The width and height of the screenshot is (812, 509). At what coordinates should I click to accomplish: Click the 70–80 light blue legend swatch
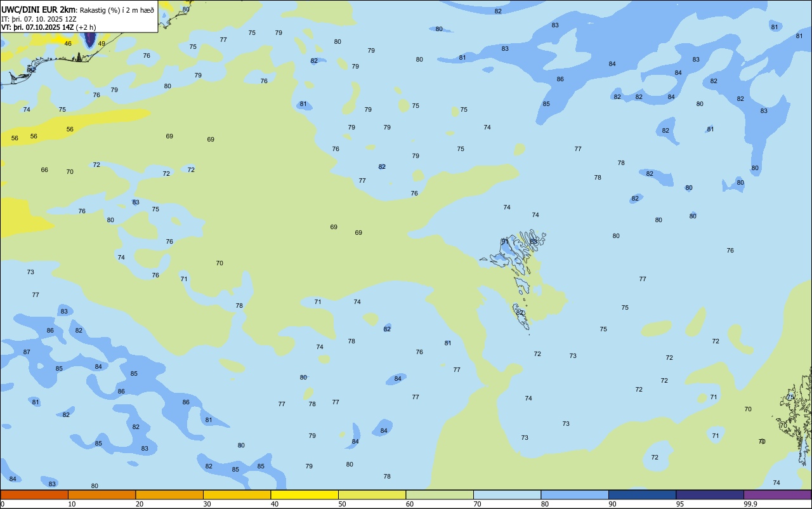(x=507, y=494)
